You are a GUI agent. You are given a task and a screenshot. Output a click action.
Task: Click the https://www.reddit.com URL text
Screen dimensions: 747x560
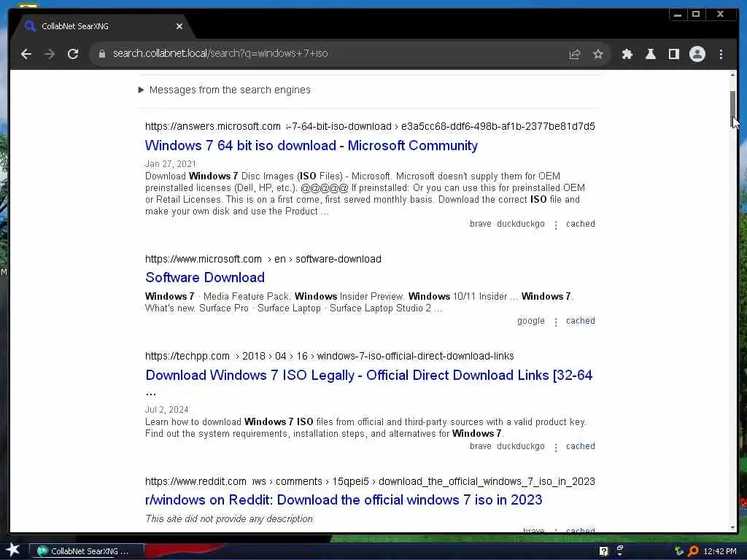click(196, 481)
